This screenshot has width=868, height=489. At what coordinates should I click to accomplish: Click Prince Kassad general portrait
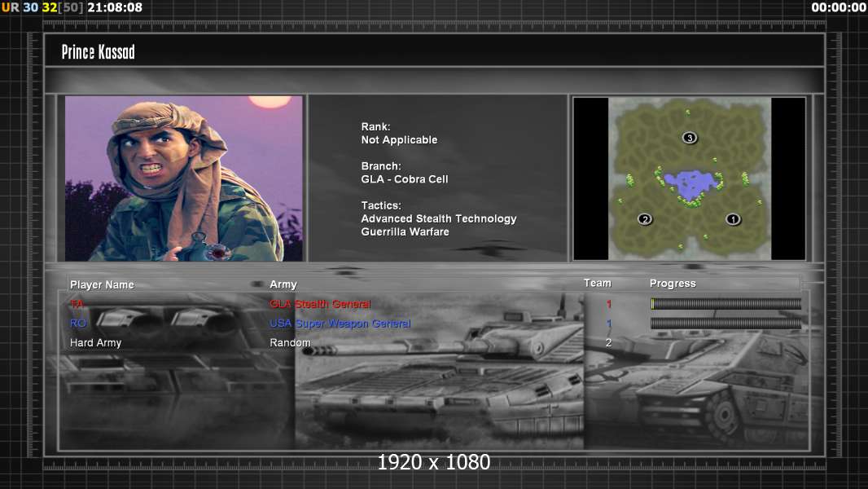(x=184, y=178)
